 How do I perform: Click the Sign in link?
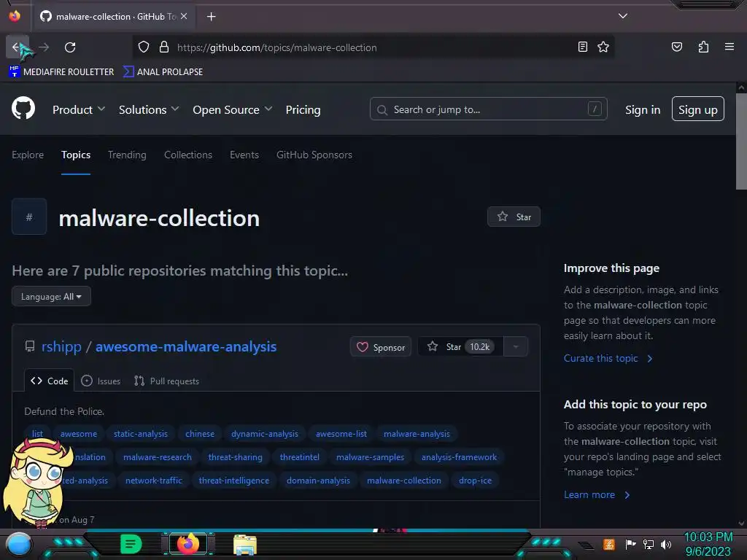pos(643,109)
